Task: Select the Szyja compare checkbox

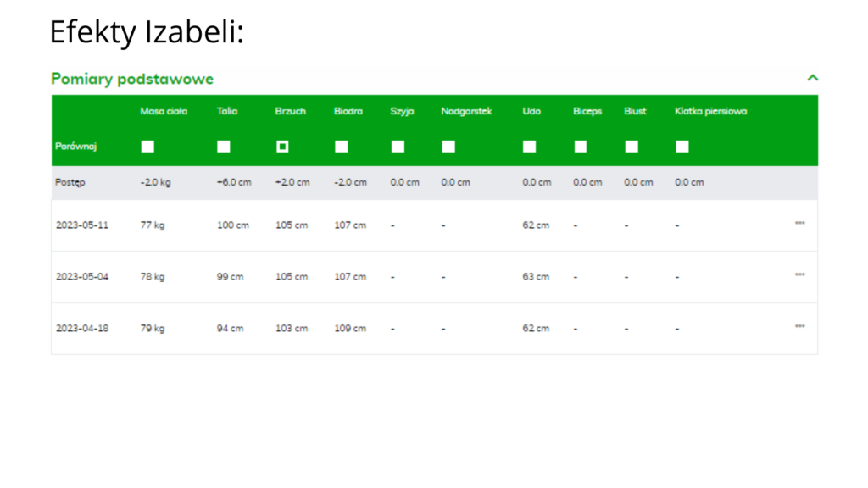Action: click(x=398, y=147)
